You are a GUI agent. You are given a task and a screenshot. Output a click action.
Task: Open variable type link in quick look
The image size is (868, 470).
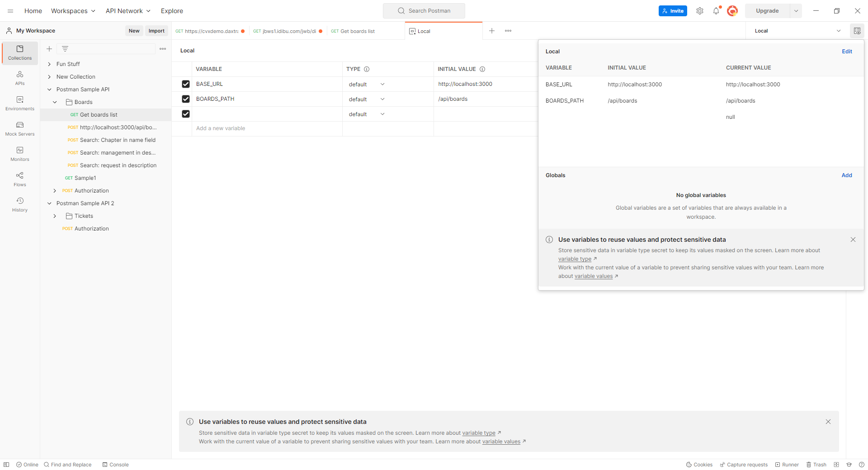[575, 259]
